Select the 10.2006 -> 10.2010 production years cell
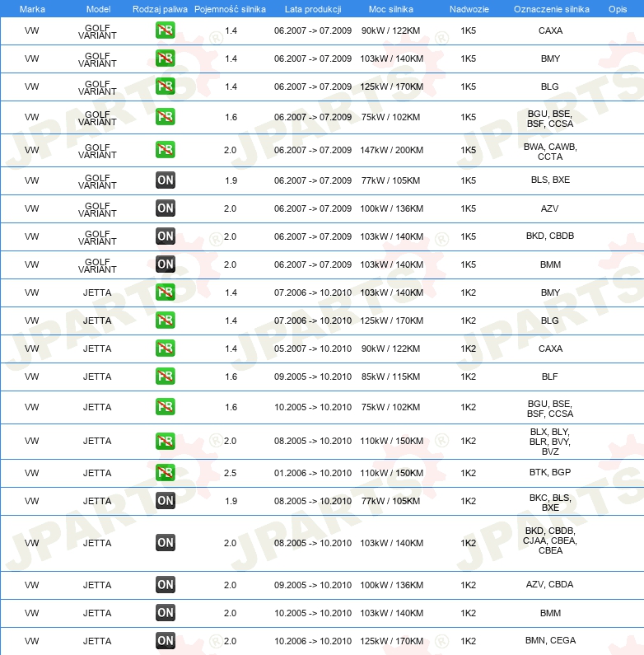 (x=313, y=641)
